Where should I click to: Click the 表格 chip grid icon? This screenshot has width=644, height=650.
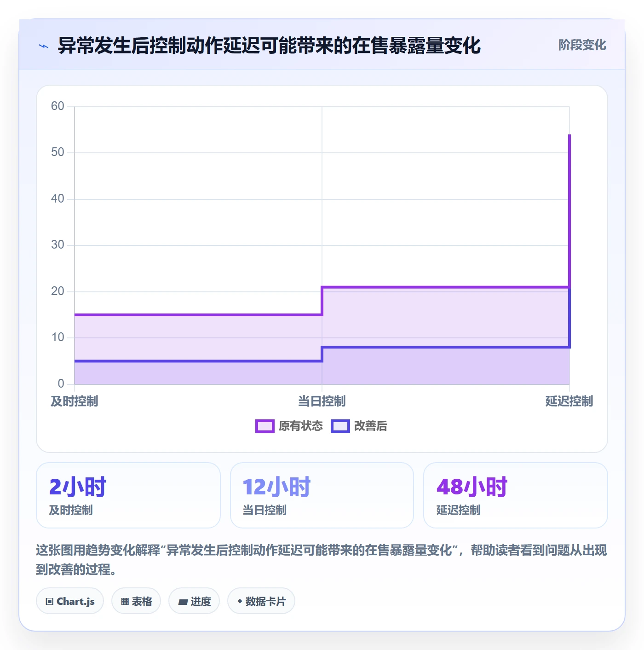(125, 602)
